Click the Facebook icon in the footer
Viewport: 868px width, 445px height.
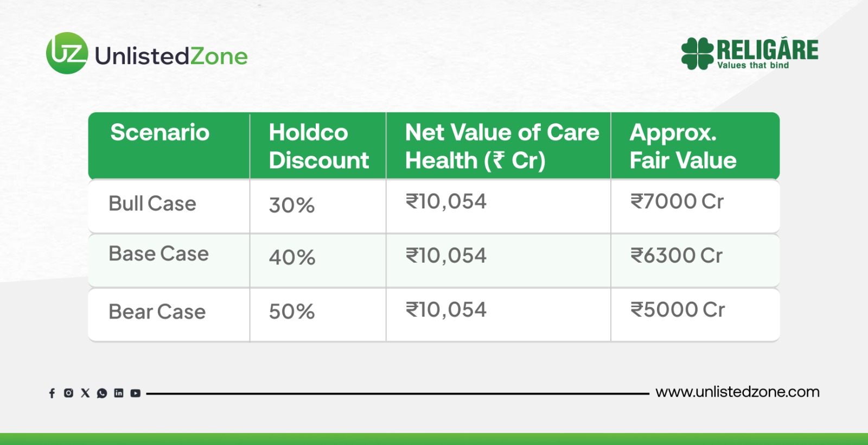point(52,393)
